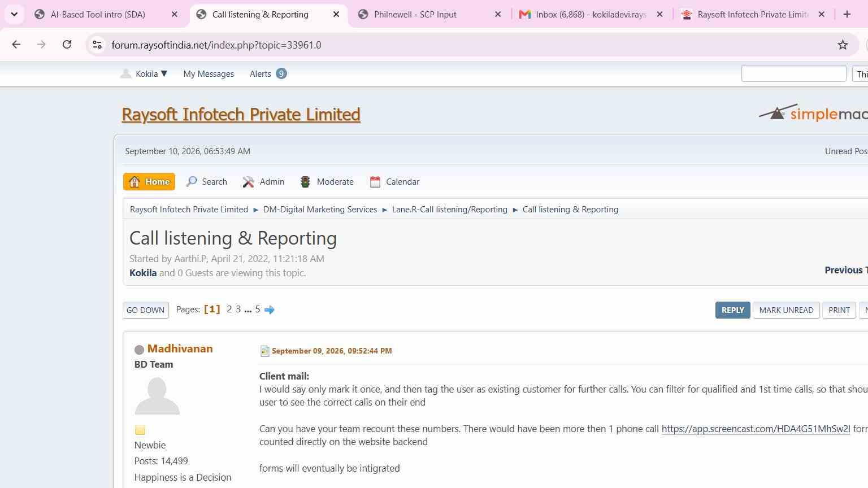Click the MARK UNREAD button

786,310
